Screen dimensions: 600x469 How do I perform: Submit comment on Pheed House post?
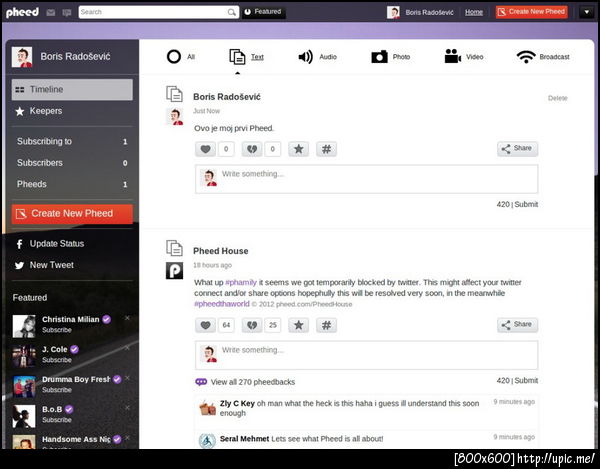tap(526, 380)
